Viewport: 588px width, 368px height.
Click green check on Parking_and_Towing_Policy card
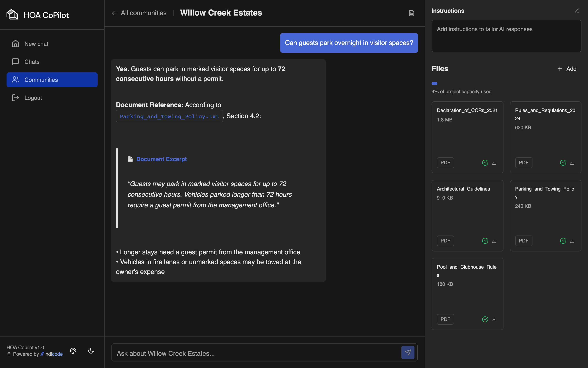point(563,241)
